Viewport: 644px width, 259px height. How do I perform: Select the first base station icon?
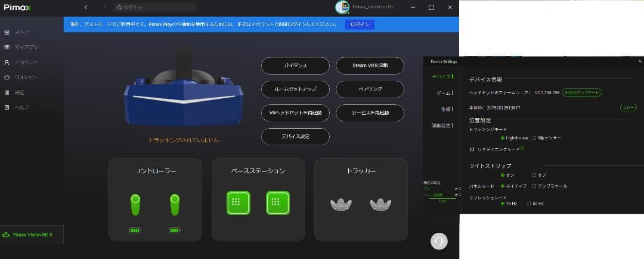point(238,203)
